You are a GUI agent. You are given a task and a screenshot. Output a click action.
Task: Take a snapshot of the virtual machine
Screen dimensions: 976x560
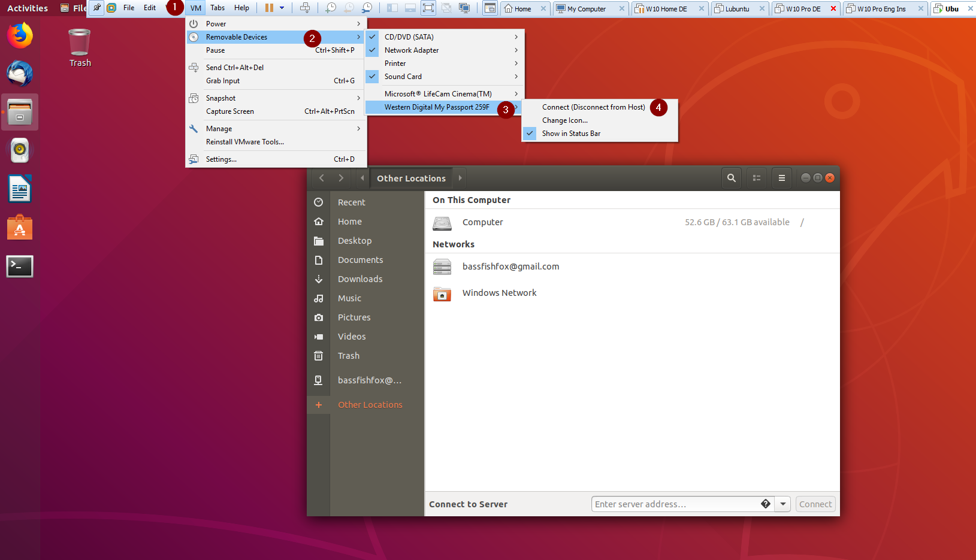coord(330,8)
